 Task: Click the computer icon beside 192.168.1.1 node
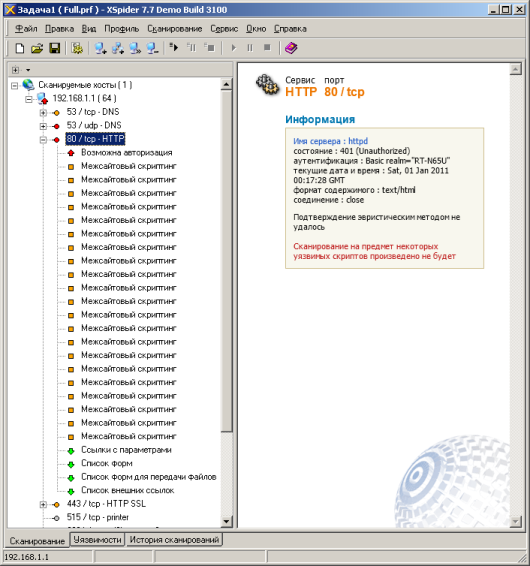click(43, 98)
